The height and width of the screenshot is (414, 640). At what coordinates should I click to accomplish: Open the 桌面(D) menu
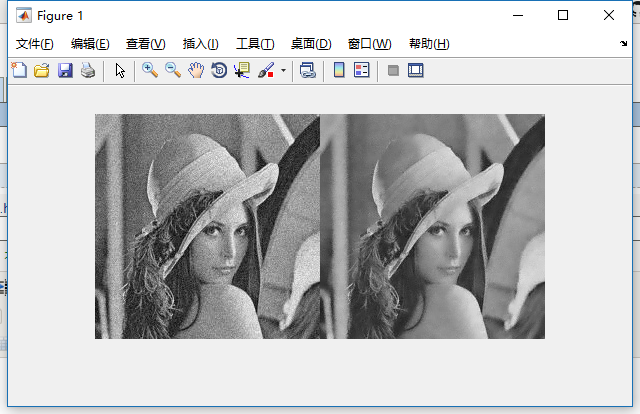click(311, 44)
